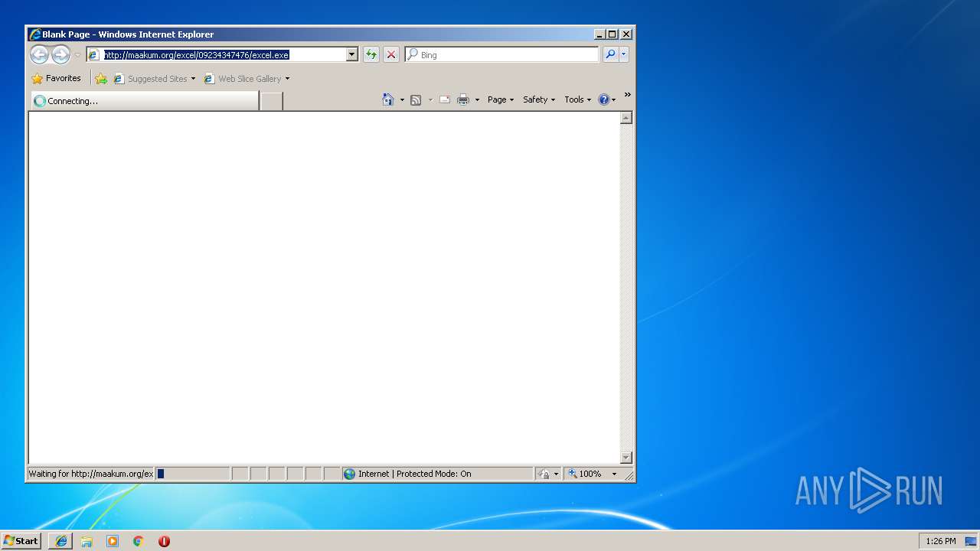This screenshot has height=551, width=980.
Task: Click the vertical scrollbar down arrow
Action: point(626,458)
